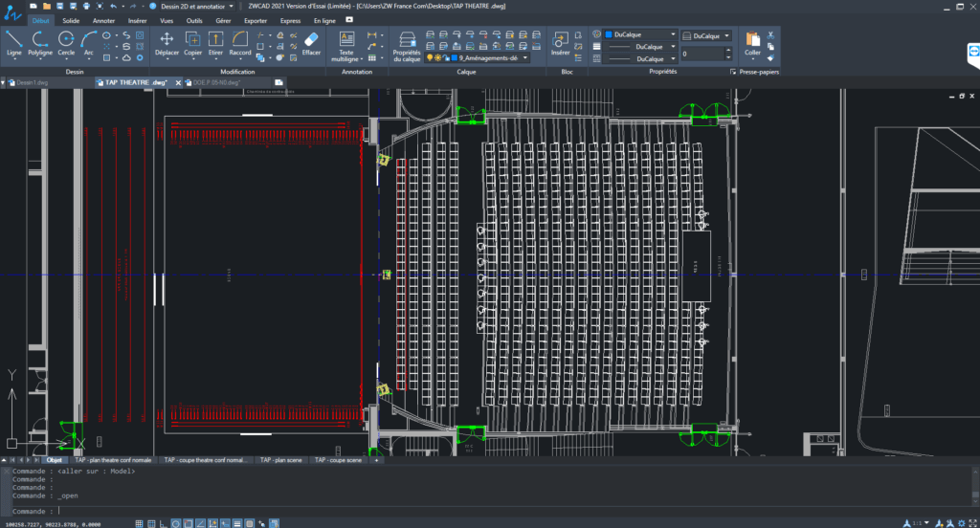Activate the Copier tool
This screenshot has width=980, height=528.
click(192, 44)
